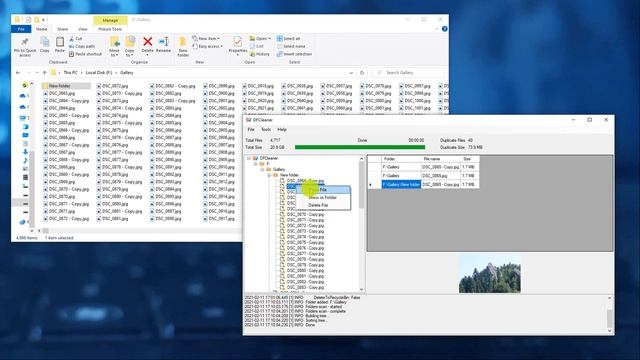640x360 pixels.
Task: Click the Explorer Back arrow
Action: point(18,73)
